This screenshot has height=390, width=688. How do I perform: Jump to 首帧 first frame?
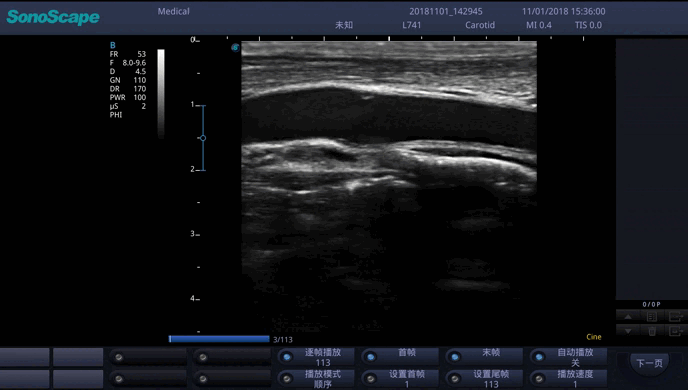(x=400, y=357)
